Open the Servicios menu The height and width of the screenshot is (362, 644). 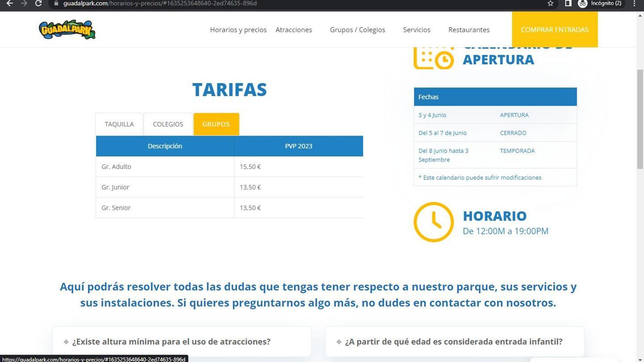pos(417,30)
